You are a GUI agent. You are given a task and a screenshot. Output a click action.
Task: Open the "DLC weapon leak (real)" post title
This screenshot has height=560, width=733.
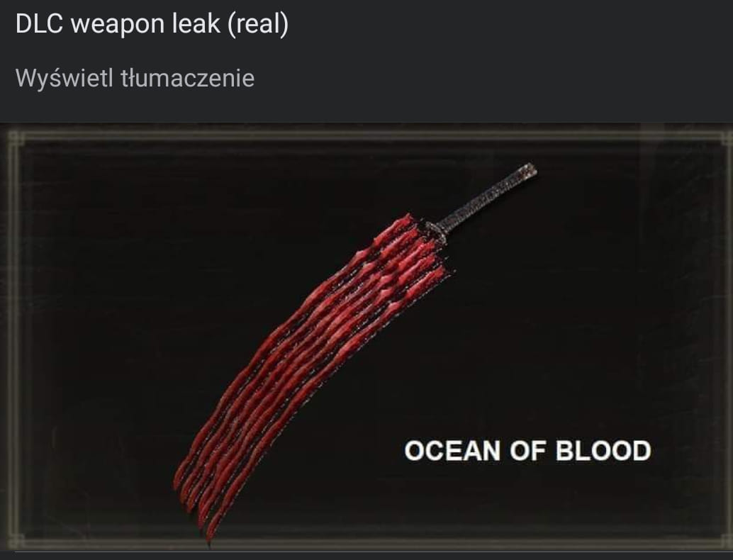click(152, 23)
